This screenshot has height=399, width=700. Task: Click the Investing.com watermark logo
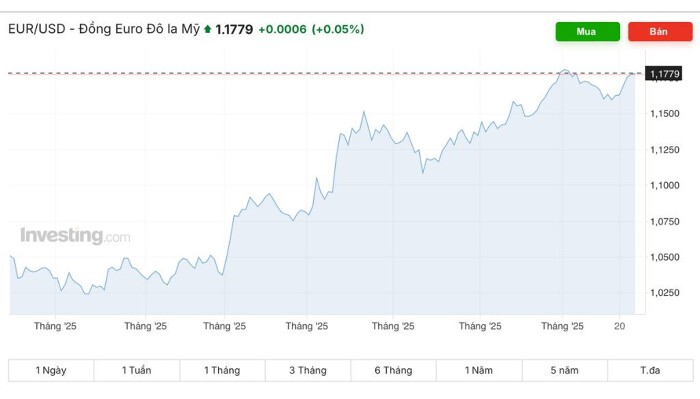click(x=75, y=236)
